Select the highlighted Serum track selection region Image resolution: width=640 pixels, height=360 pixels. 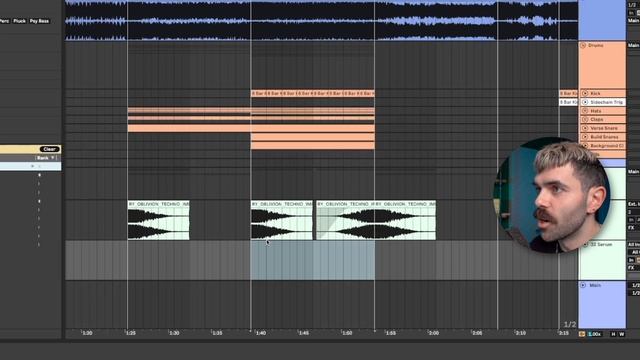(313, 260)
